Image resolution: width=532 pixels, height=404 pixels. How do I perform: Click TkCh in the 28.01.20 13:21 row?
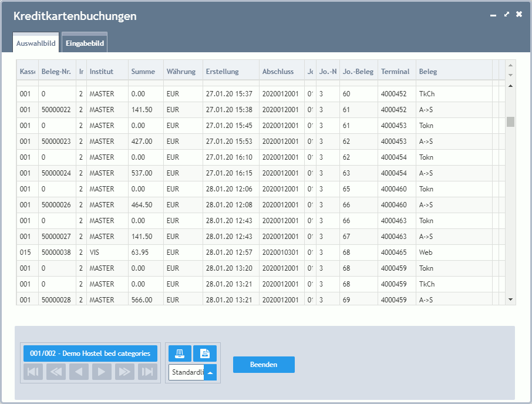coord(426,284)
